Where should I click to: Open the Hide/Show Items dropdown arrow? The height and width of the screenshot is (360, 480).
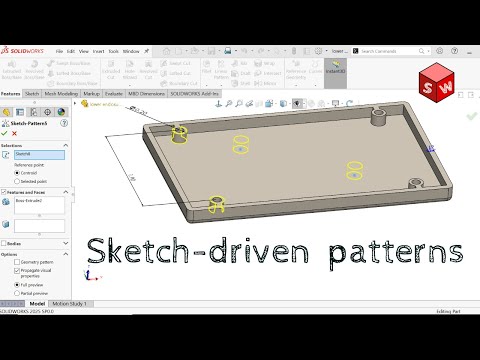[x=304, y=104]
